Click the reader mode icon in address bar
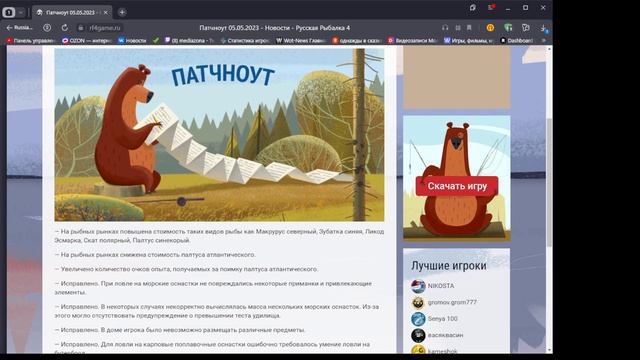The width and height of the screenshot is (640, 360). click(458, 28)
